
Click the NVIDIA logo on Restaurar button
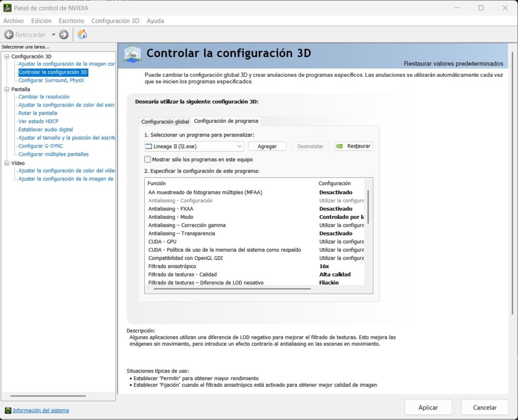(x=339, y=146)
